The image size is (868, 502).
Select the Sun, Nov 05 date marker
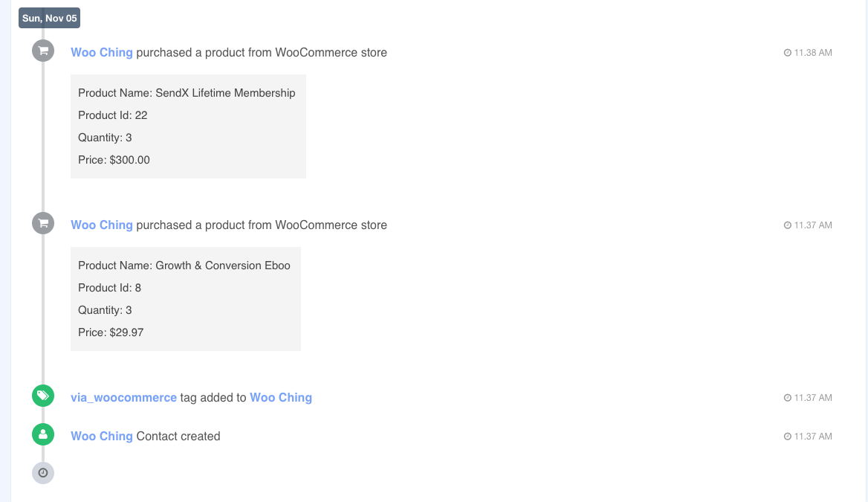click(49, 19)
